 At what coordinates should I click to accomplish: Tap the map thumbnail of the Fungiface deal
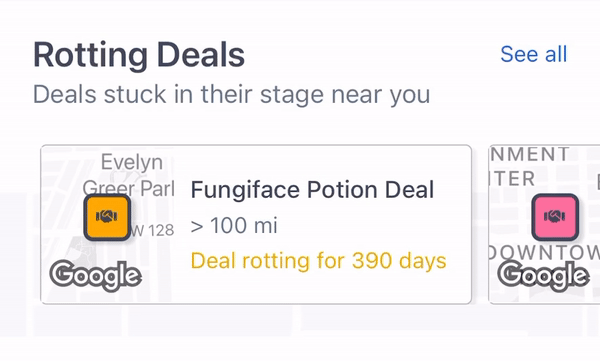pyautogui.click(x=108, y=225)
